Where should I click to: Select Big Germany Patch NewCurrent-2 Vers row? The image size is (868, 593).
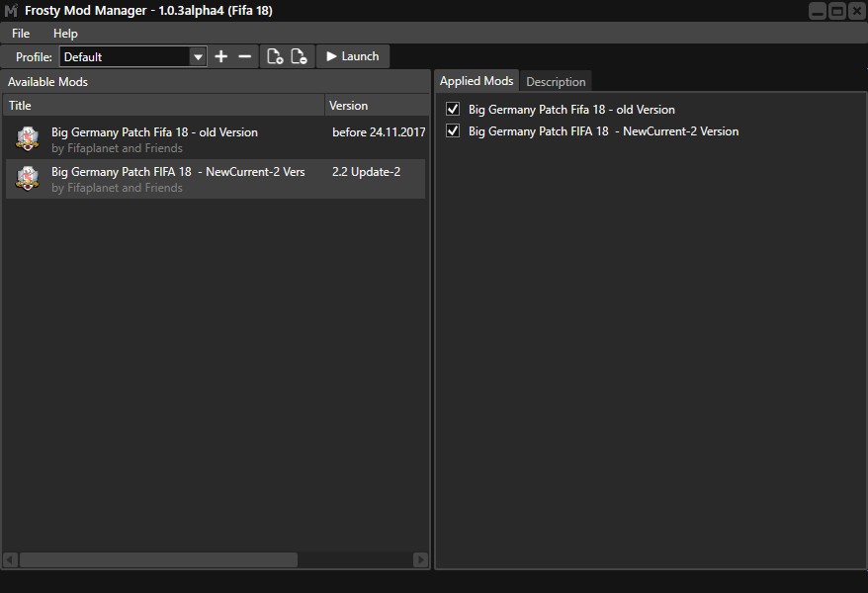[216, 179]
